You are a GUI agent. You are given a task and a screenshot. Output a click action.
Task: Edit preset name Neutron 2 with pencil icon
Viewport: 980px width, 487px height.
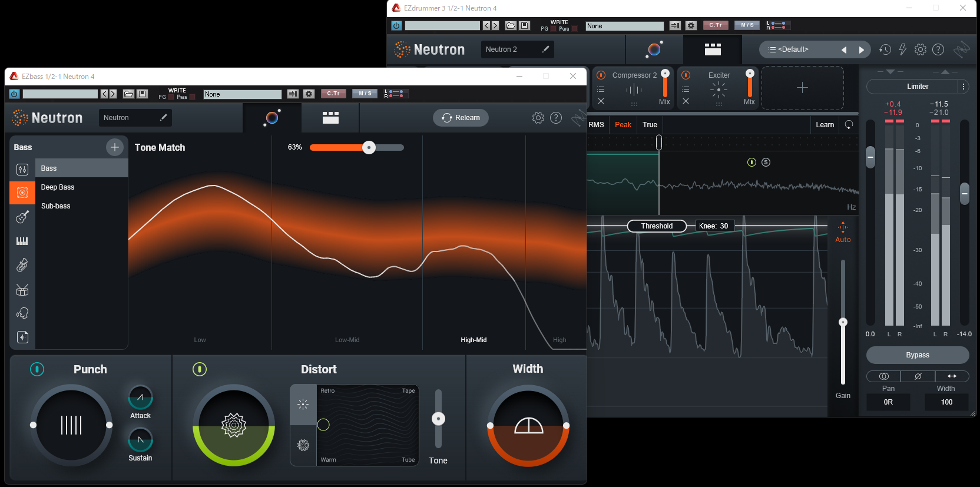click(545, 49)
